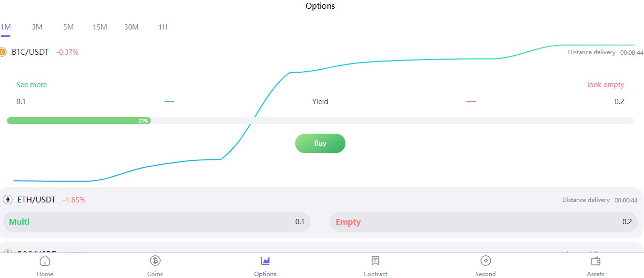Choose the 'look empty' option
The width and height of the screenshot is (644, 278).
(x=605, y=85)
